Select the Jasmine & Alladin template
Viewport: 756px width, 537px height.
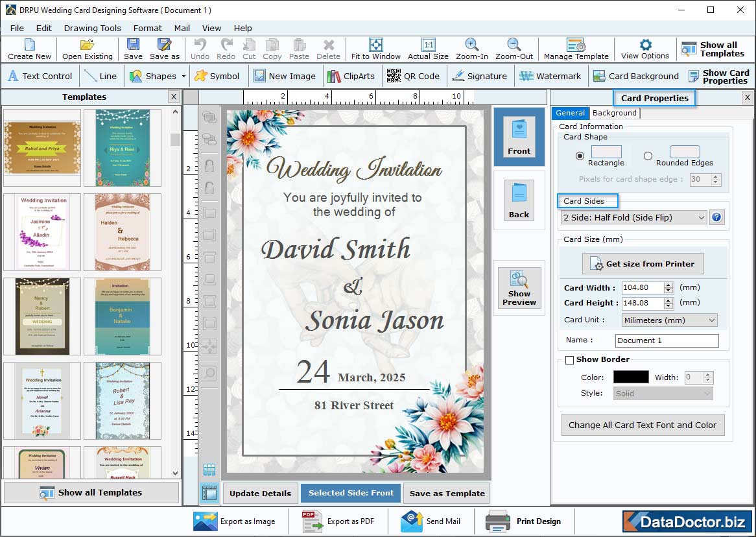coord(43,232)
